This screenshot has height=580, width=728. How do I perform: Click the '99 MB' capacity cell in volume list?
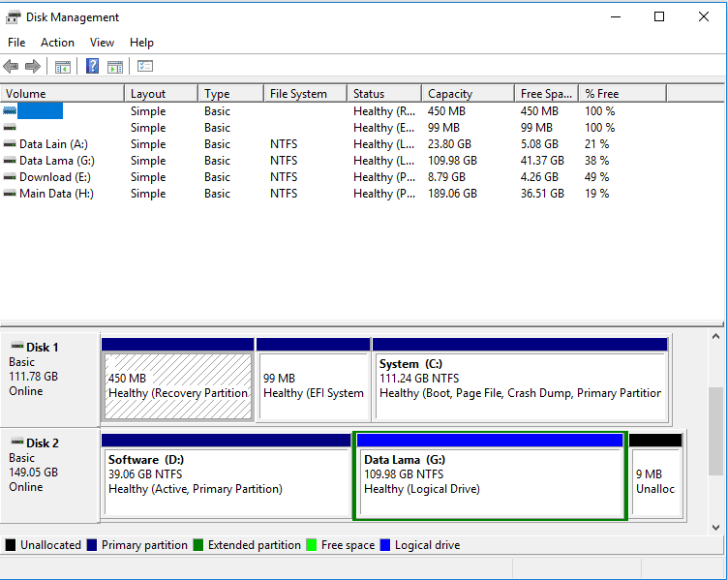click(x=443, y=127)
